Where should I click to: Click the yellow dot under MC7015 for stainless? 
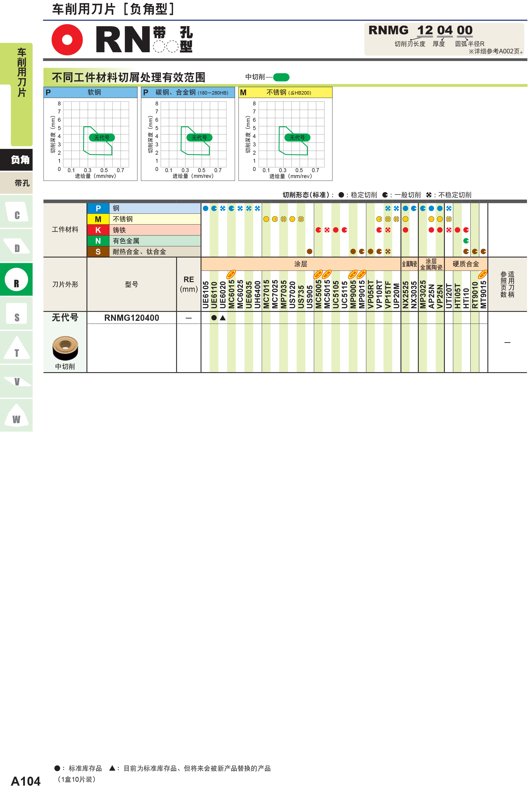(266, 219)
